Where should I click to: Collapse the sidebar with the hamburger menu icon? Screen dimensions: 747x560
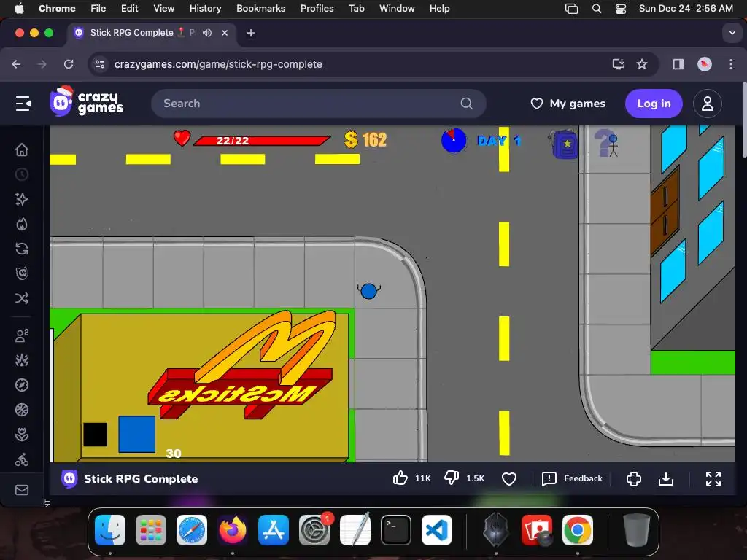23,104
